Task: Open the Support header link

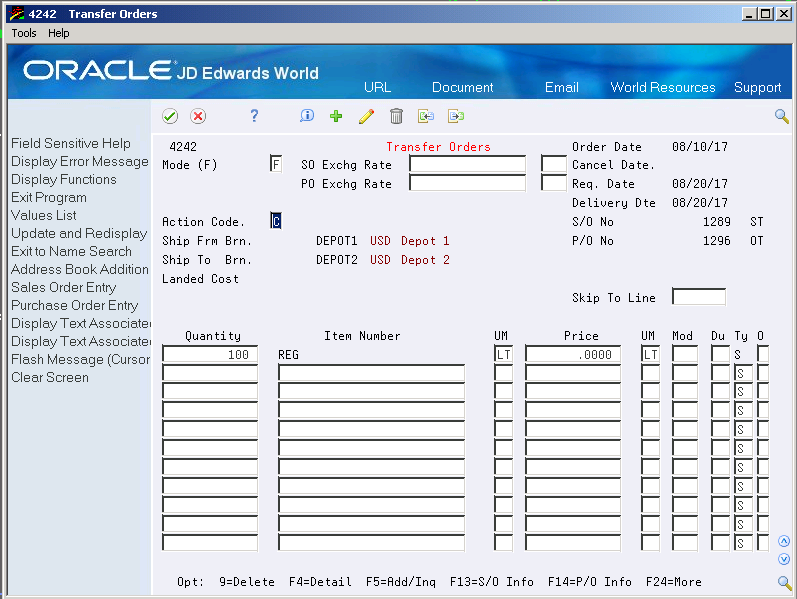Action: (x=757, y=87)
